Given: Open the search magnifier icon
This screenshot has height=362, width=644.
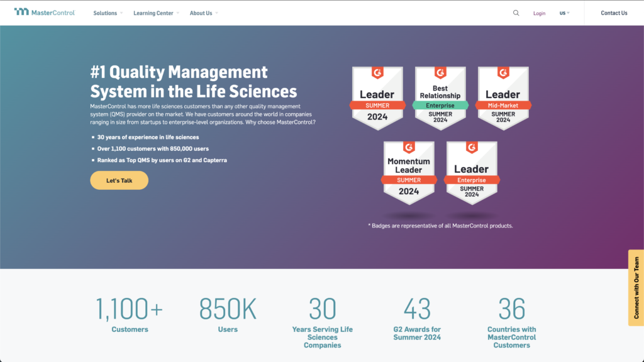Looking at the screenshot, I should [x=516, y=13].
